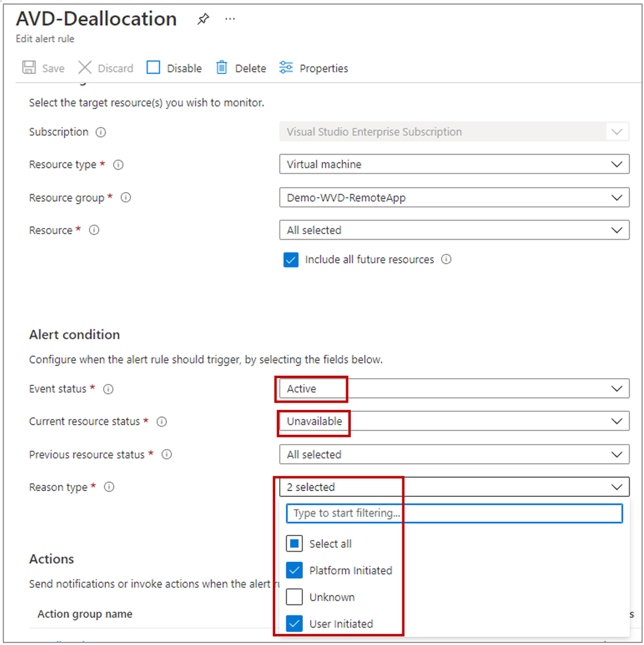Open the ellipsis more options menu
The image size is (644, 645).
point(230,19)
